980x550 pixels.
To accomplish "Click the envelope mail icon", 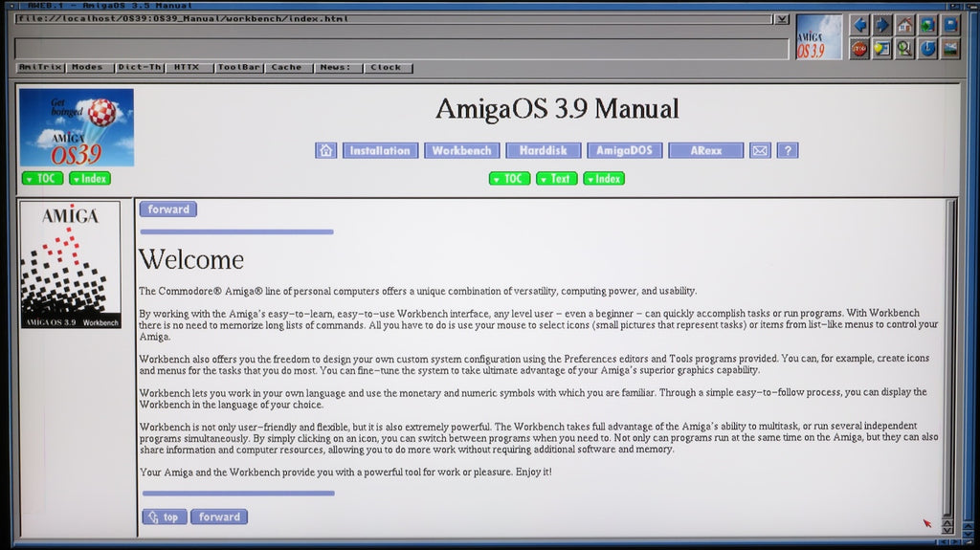I will click(760, 150).
